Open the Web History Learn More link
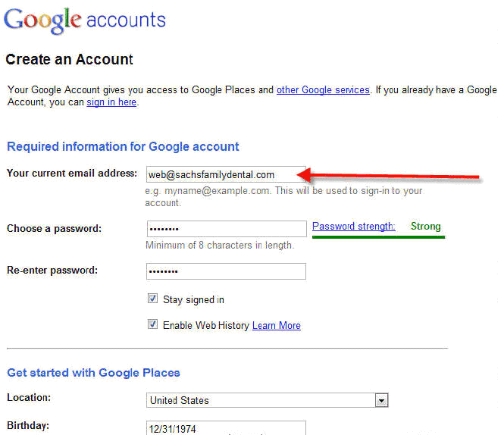 [277, 326]
